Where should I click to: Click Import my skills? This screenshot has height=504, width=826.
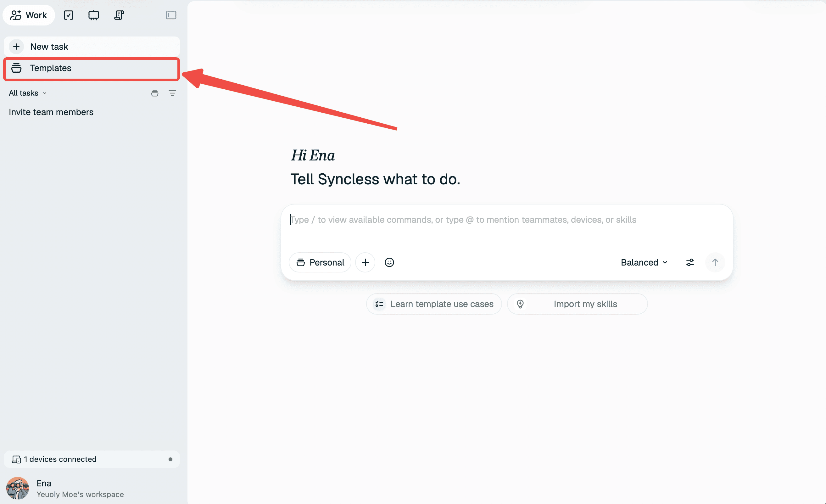coord(577,304)
